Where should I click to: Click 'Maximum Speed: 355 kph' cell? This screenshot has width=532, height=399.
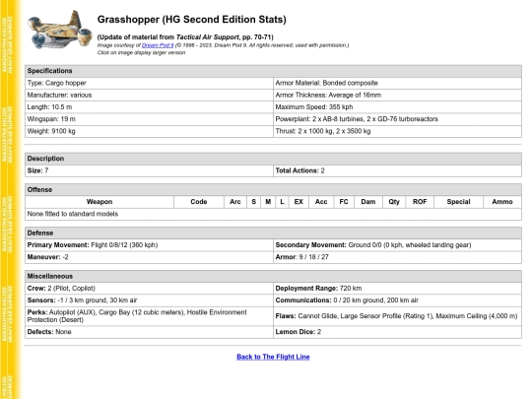pos(397,107)
